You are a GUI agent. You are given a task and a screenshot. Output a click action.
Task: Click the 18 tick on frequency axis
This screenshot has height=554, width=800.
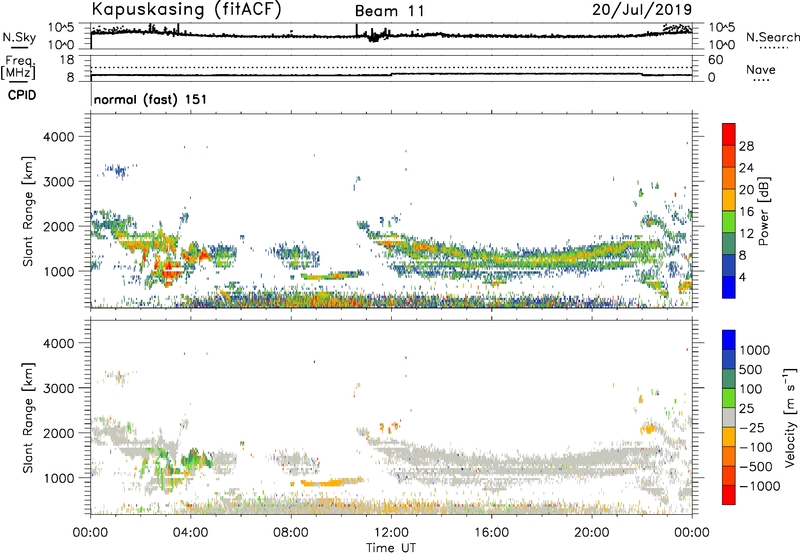pos(67,60)
